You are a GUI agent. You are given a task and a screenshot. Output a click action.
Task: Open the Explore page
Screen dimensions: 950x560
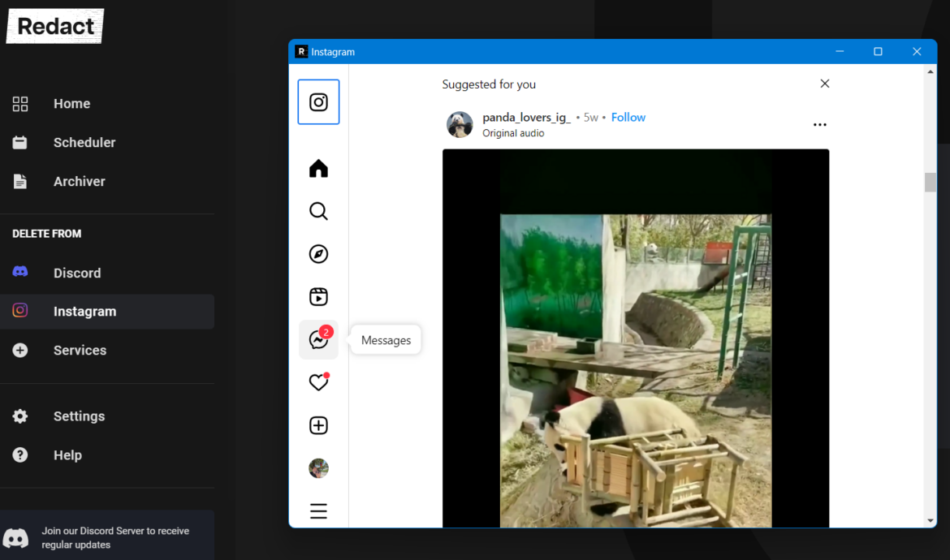tap(318, 253)
